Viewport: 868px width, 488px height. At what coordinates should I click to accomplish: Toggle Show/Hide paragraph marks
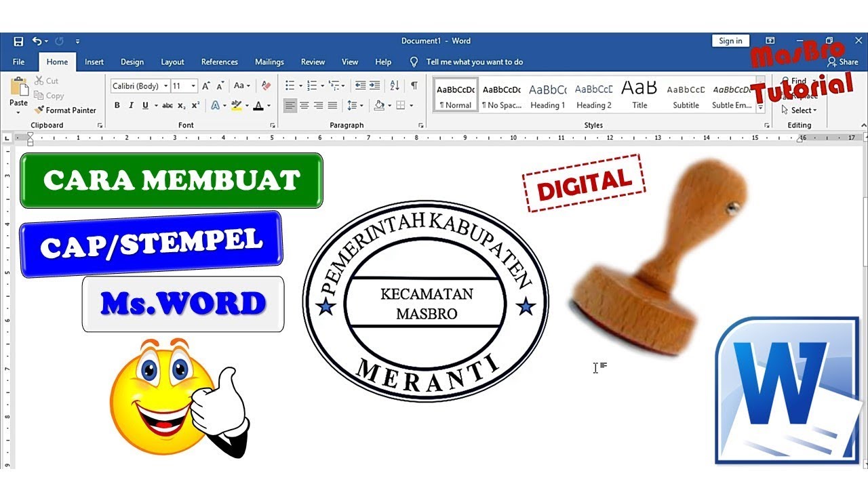click(414, 85)
